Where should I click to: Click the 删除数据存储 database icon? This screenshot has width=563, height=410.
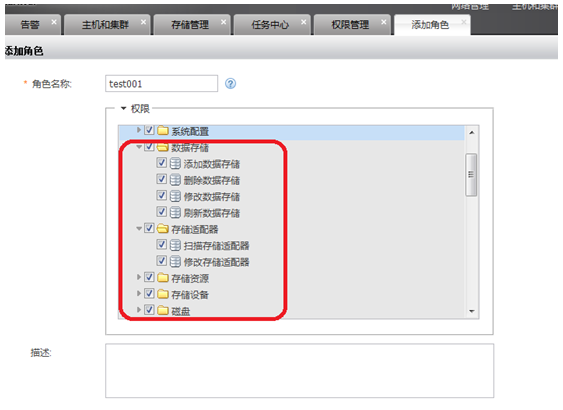(x=175, y=180)
